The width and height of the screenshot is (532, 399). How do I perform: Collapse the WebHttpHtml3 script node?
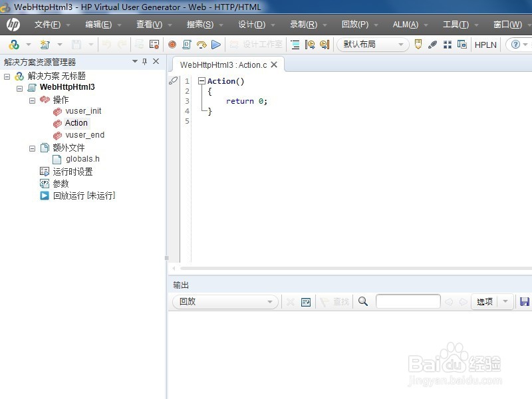click(20, 88)
